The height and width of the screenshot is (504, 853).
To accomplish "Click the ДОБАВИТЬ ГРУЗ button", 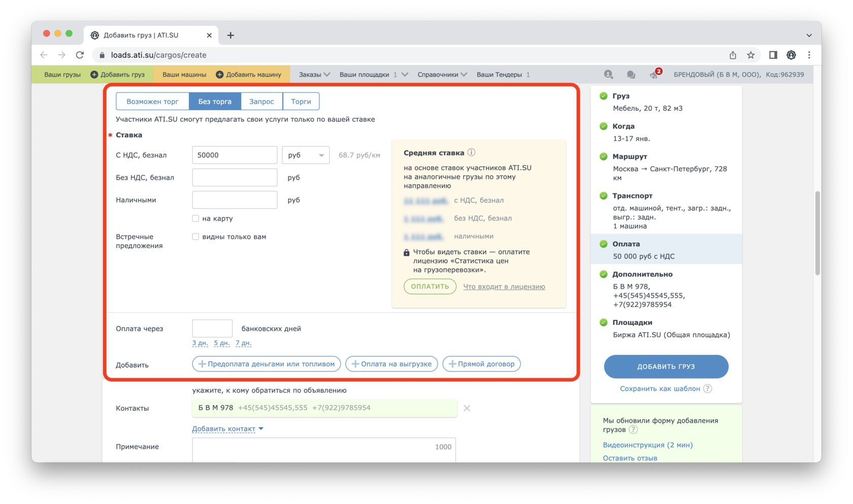I will [666, 366].
